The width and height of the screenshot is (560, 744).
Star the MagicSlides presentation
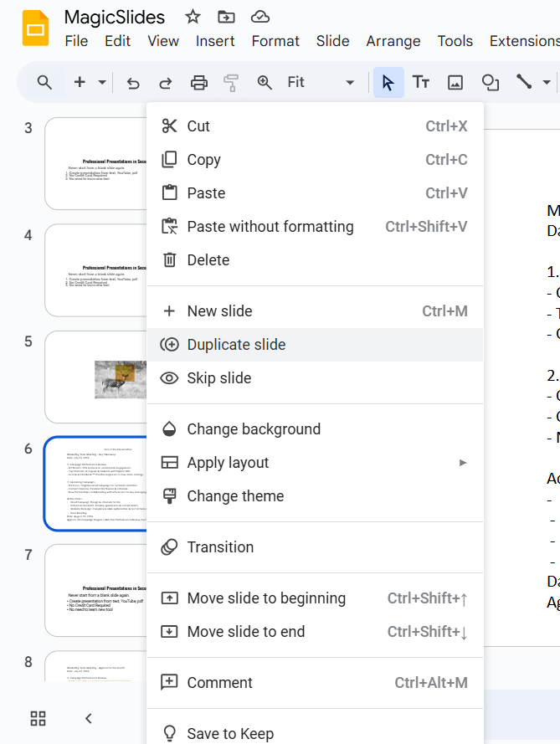pos(193,17)
